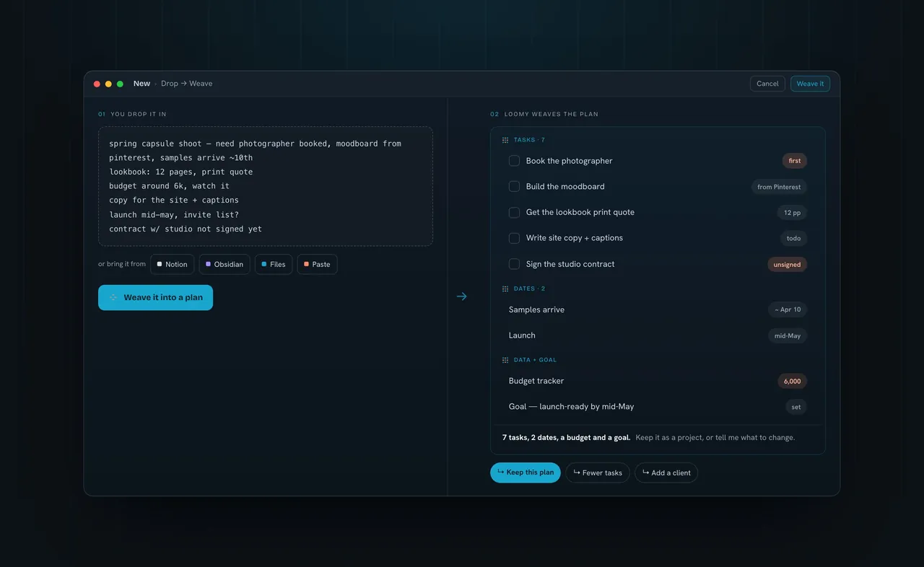This screenshot has height=567, width=924.
Task: Click the from Pinterest tag
Action: tap(779, 187)
